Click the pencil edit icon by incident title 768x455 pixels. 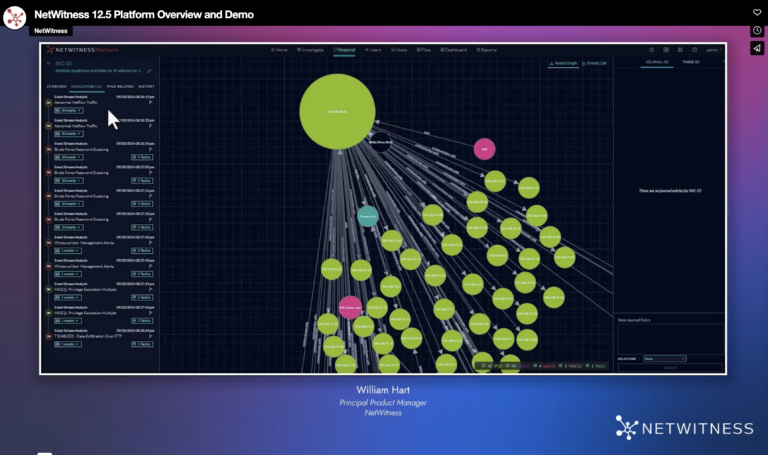[x=149, y=71]
